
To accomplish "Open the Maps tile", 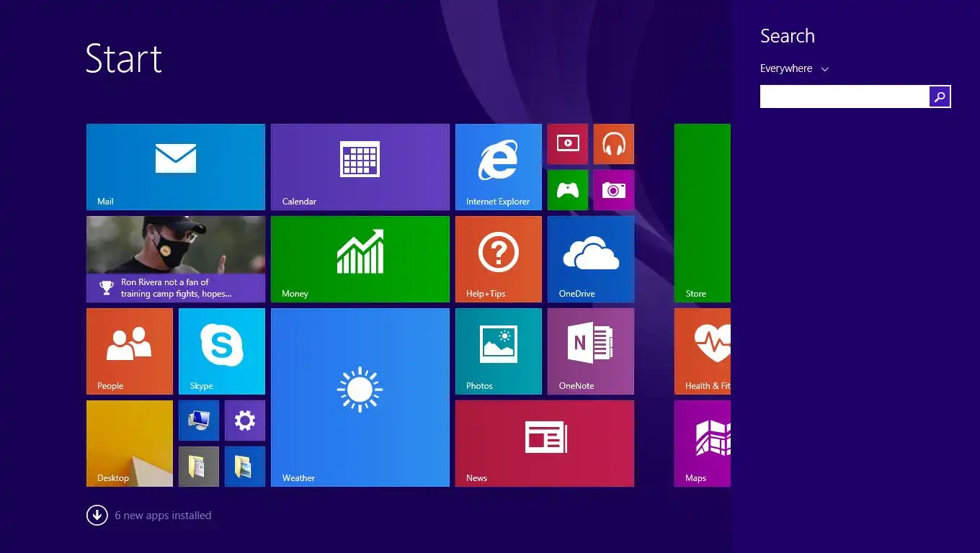I will 703,444.
